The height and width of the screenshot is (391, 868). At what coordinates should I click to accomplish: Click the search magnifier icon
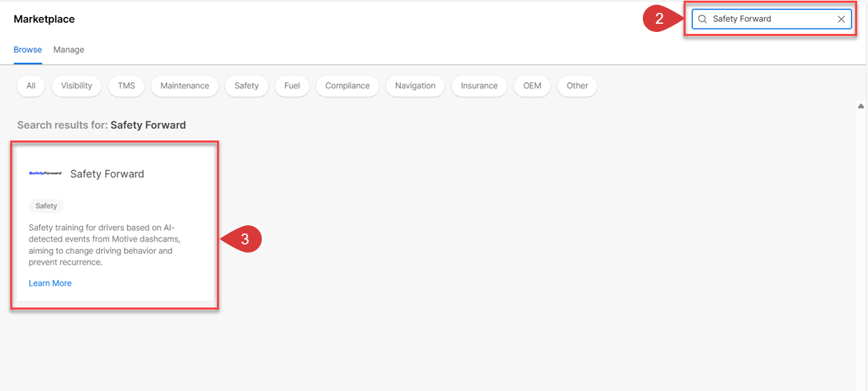click(703, 19)
